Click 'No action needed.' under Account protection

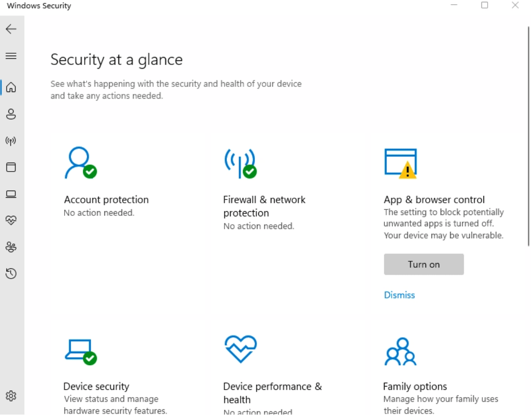tap(99, 213)
